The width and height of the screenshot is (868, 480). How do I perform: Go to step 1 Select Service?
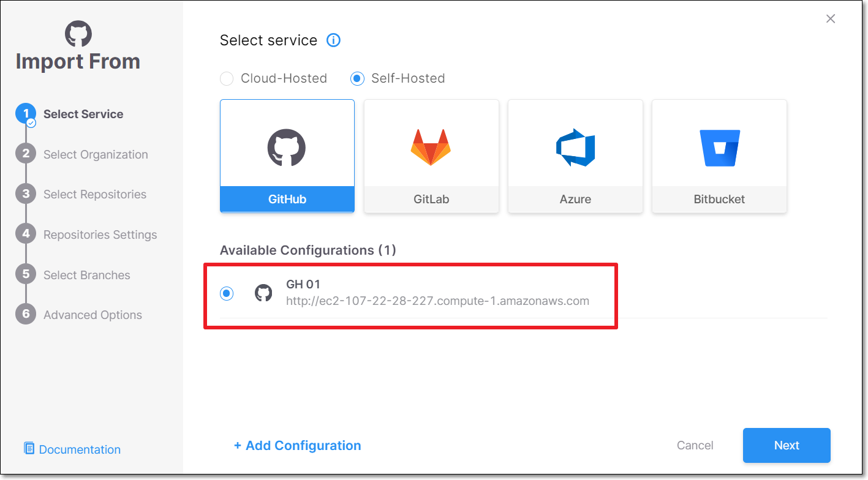click(x=69, y=114)
